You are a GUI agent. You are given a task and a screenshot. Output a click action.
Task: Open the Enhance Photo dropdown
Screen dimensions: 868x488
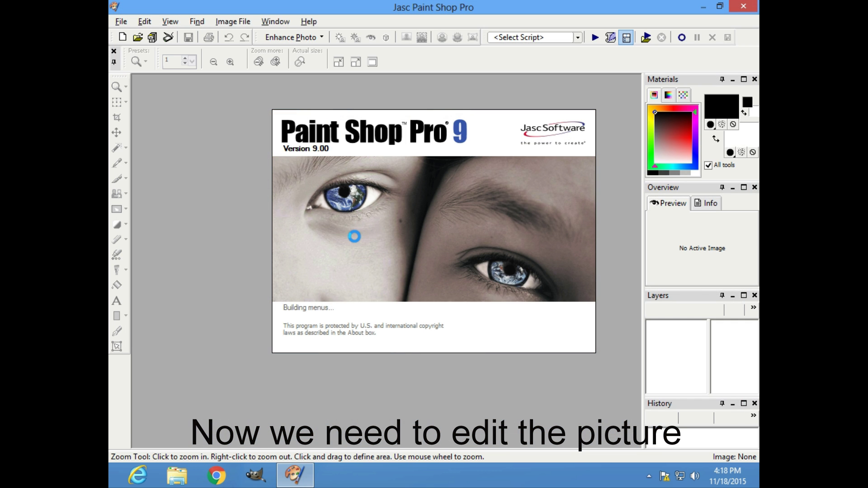tap(294, 38)
